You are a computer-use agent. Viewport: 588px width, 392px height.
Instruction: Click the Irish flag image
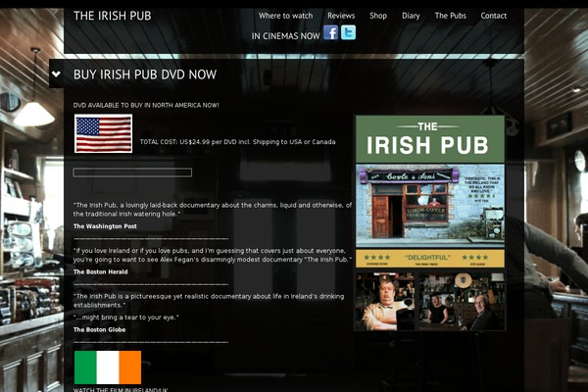tap(108, 367)
